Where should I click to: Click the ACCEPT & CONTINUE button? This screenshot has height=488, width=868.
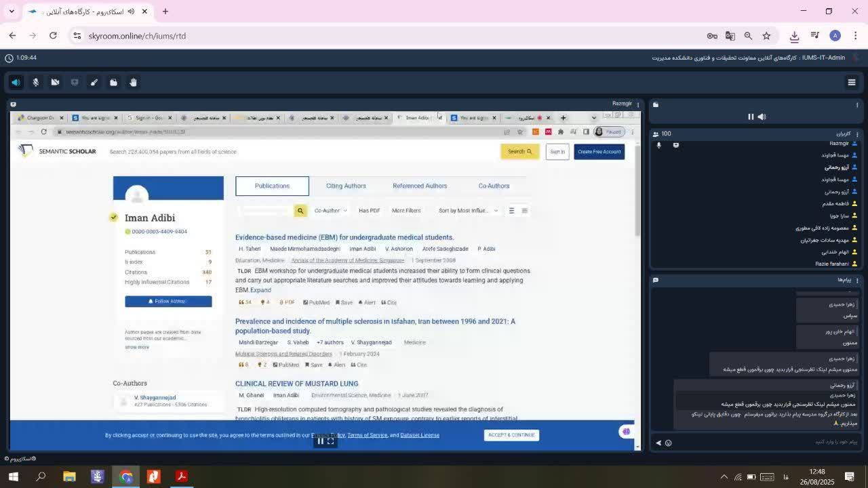click(511, 435)
